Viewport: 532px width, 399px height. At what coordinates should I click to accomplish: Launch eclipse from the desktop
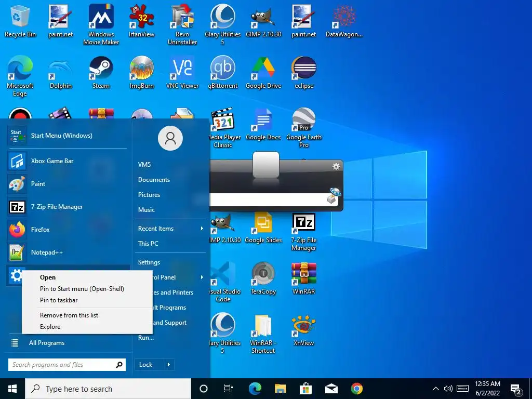pos(303,73)
